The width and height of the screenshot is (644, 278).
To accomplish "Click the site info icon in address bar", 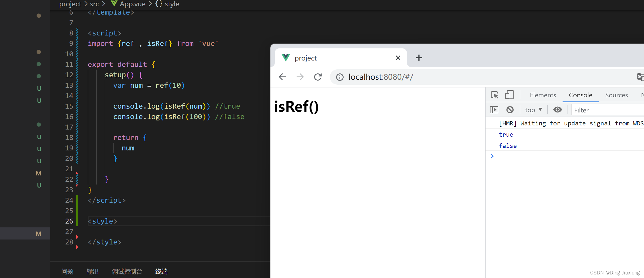I will [340, 77].
